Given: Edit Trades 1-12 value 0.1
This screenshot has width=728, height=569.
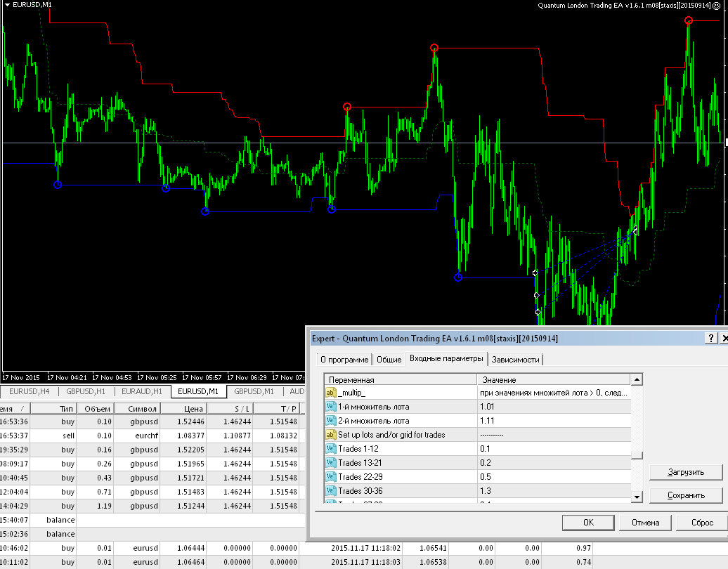Looking at the screenshot, I should coord(554,449).
